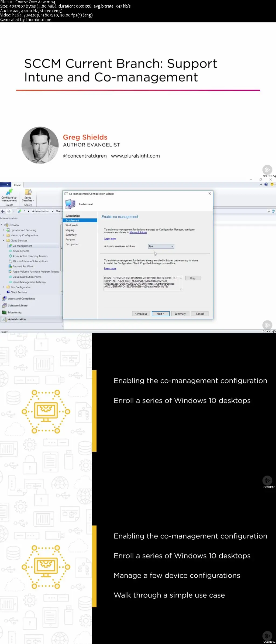276x644 pixels.
Task: Select the Home ribbon tab
Action: (x=18, y=185)
